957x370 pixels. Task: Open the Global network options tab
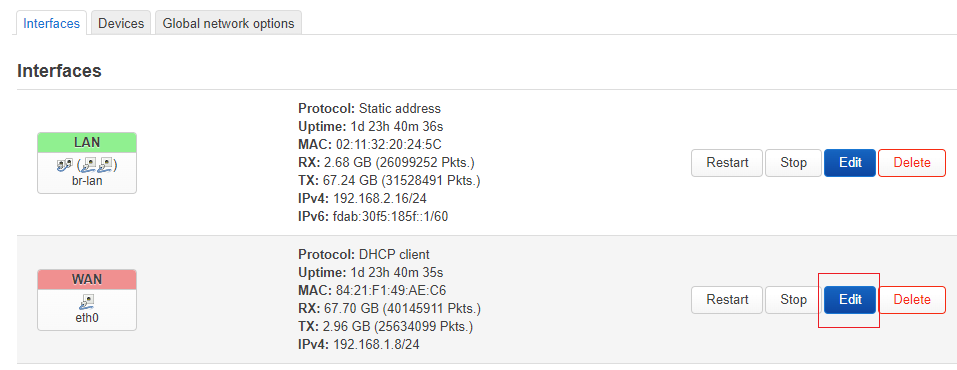click(x=228, y=23)
